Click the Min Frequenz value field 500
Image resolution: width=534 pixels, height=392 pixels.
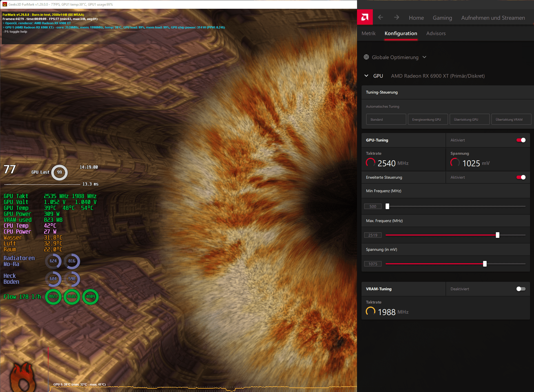(x=373, y=206)
